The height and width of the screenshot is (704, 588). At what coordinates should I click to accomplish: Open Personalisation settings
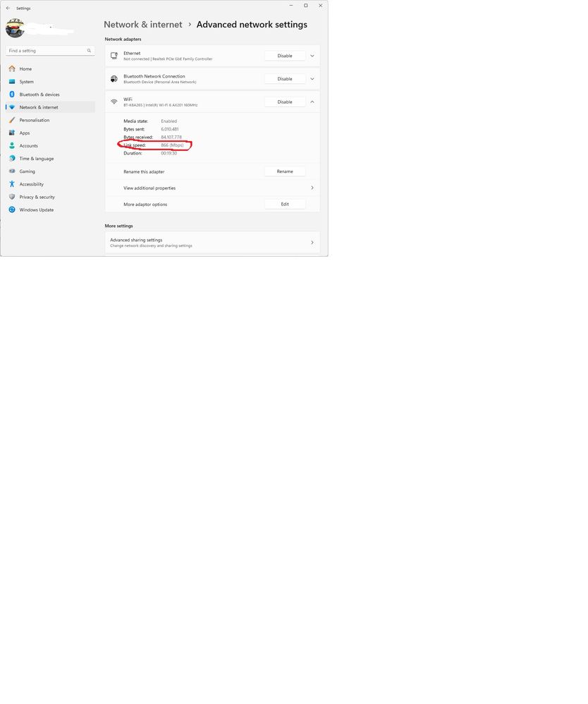pos(34,120)
